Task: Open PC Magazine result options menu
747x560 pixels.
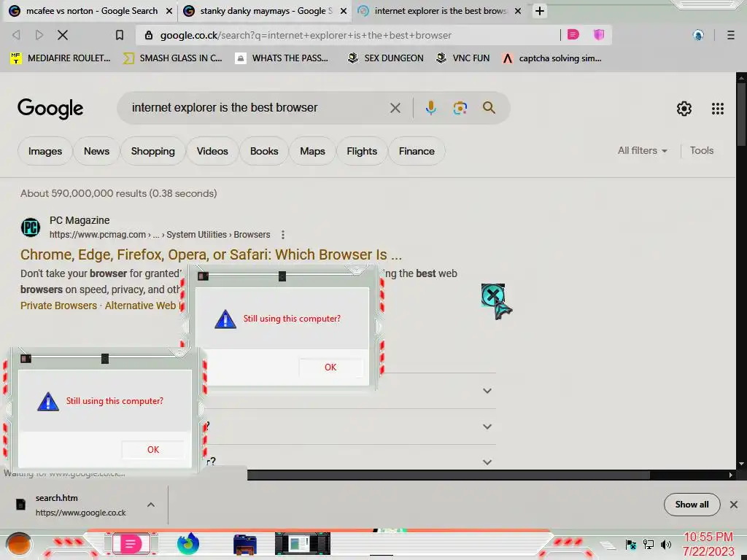Action: coord(283,235)
